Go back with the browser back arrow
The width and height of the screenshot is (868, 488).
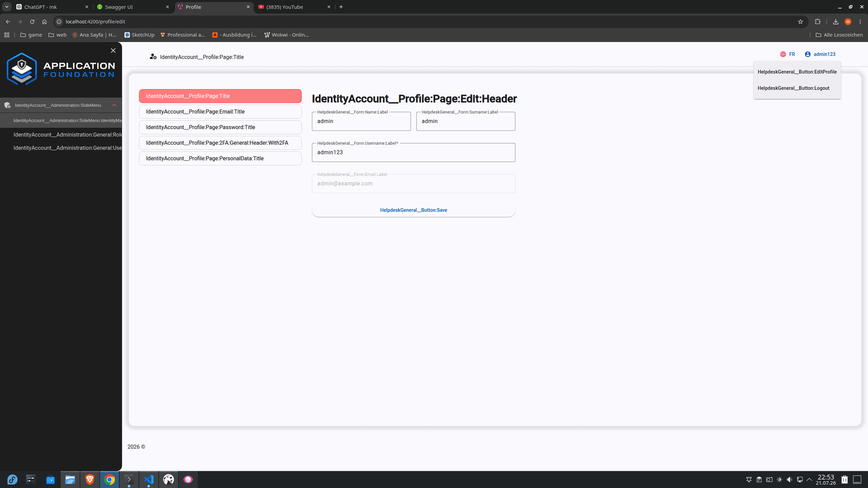[8, 22]
